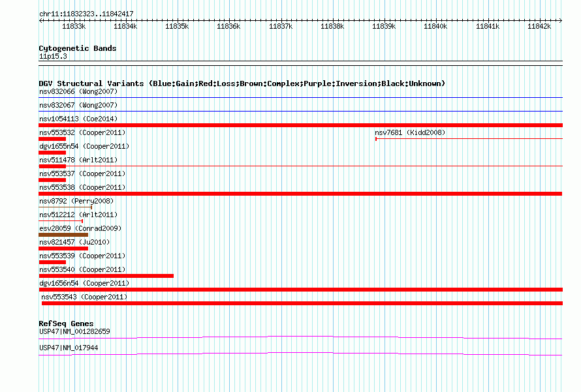The width and height of the screenshot is (581, 392).
Task: Open variant nsv553532 (Cooper2011)
Action: [82, 132]
